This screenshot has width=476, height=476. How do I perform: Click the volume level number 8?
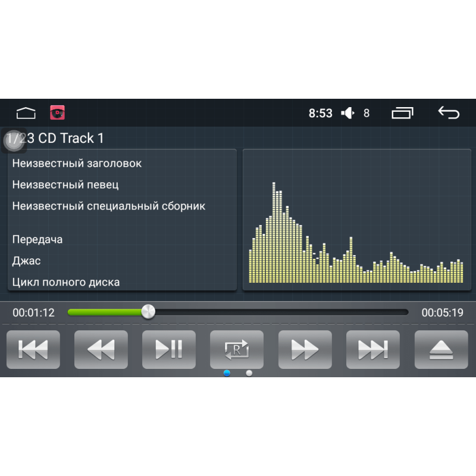367,113
